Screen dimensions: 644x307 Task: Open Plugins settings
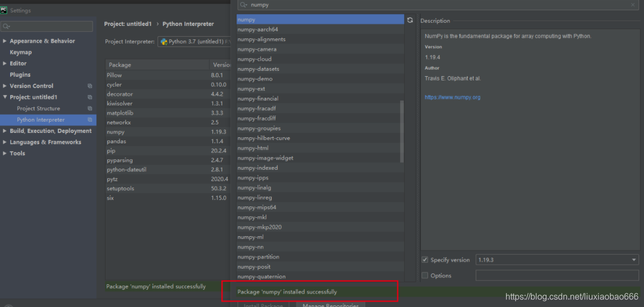tap(20, 75)
